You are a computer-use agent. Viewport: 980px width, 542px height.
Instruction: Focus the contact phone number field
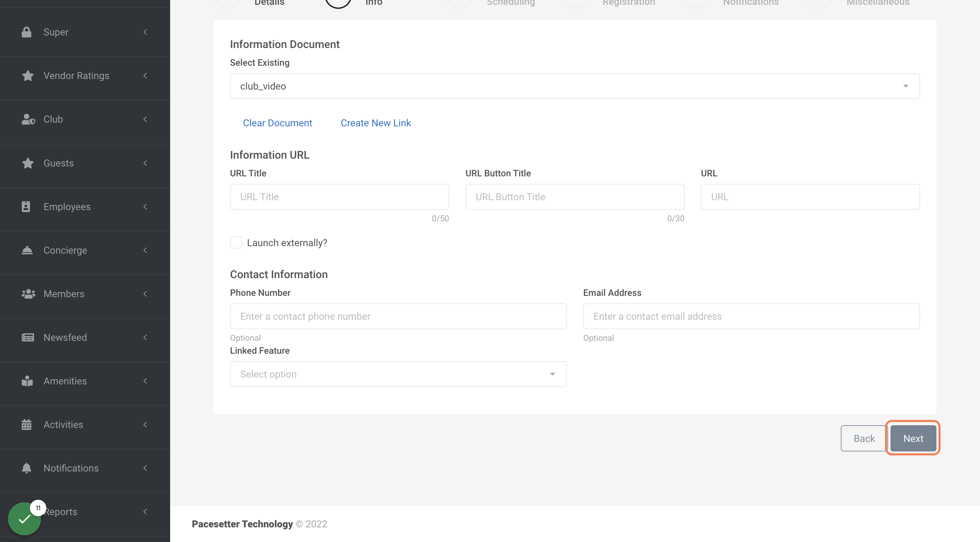click(x=398, y=316)
